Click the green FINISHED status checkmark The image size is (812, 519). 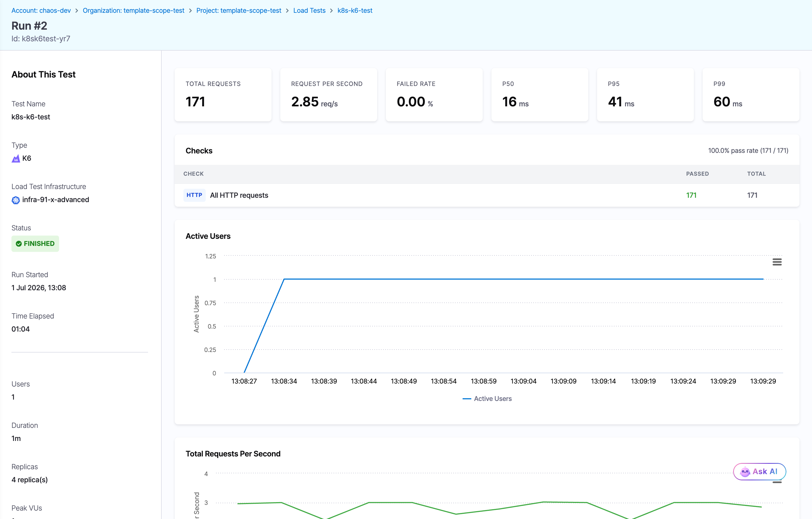pyautogui.click(x=19, y=244)
